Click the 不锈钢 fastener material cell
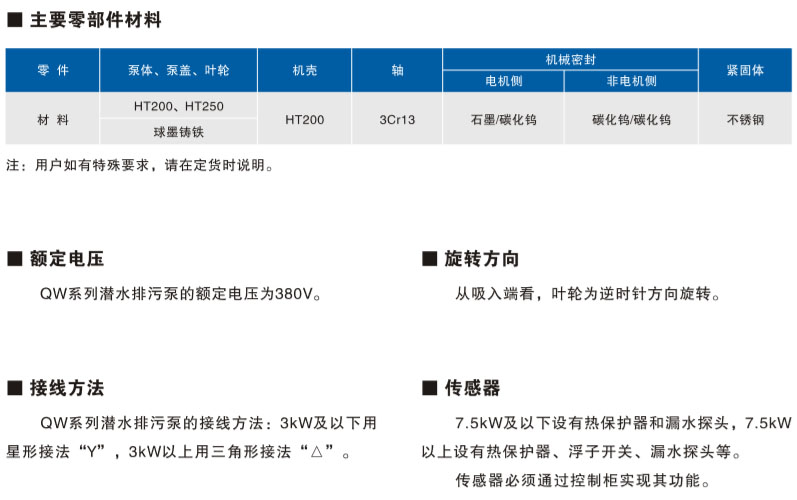 (x=745, y=119)
